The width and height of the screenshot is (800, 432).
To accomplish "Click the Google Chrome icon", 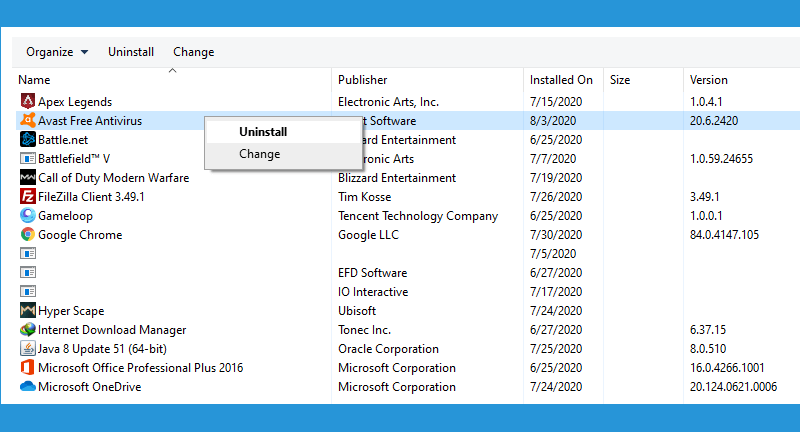I will point(28,235).
